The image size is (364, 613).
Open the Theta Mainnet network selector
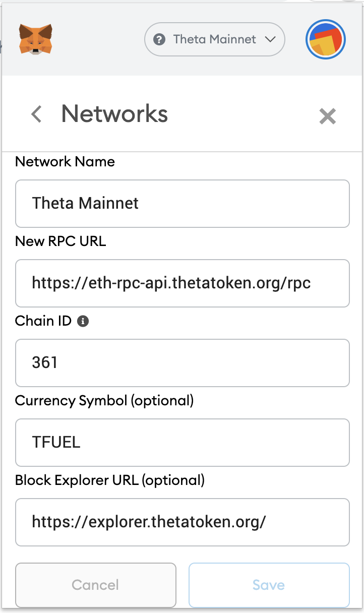click(215, 39)
